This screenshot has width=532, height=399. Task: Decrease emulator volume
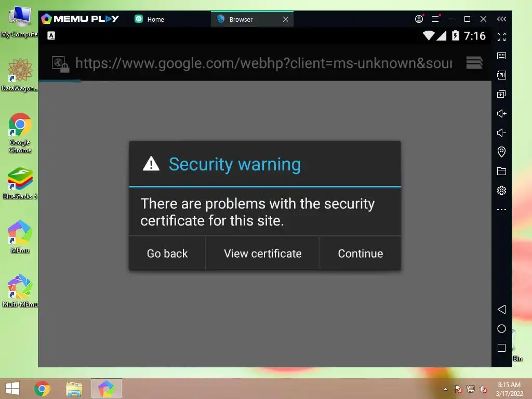coord(501,132)
